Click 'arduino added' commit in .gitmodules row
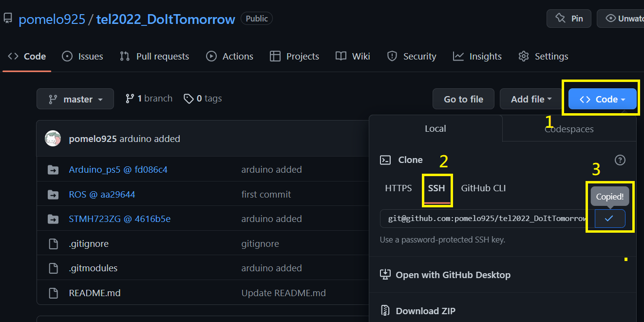Screen dimensions: 644x322 pos(271,268)
